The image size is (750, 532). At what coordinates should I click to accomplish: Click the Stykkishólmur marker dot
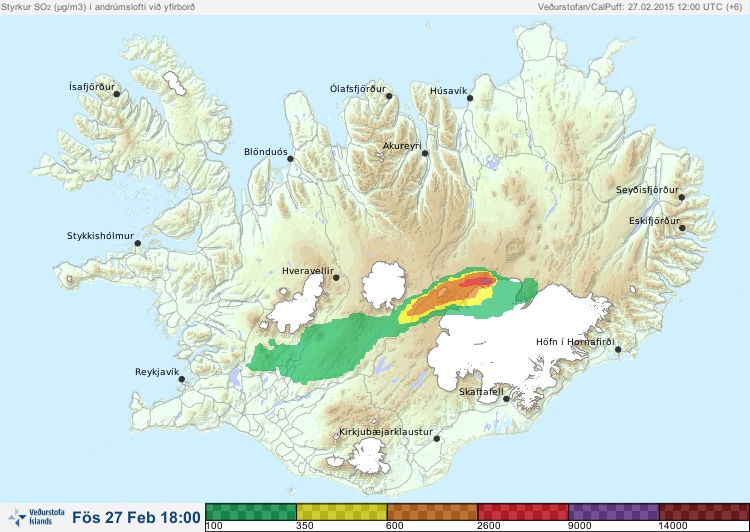click(x=138, y=244)
